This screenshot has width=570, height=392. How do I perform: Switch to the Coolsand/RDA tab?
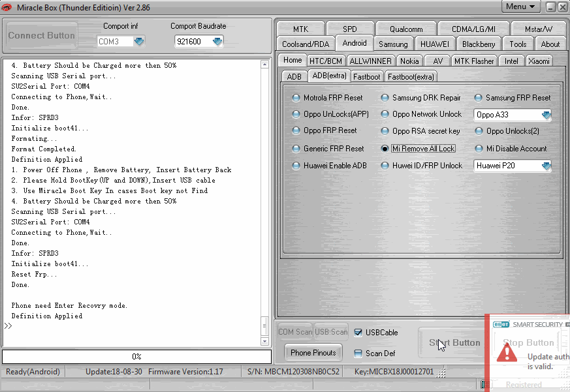click(x=306, y=44)
